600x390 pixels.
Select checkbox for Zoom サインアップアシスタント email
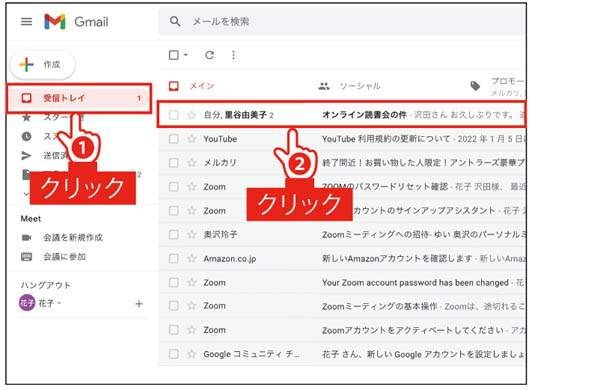pyautogui.click(x=174, y=211)
